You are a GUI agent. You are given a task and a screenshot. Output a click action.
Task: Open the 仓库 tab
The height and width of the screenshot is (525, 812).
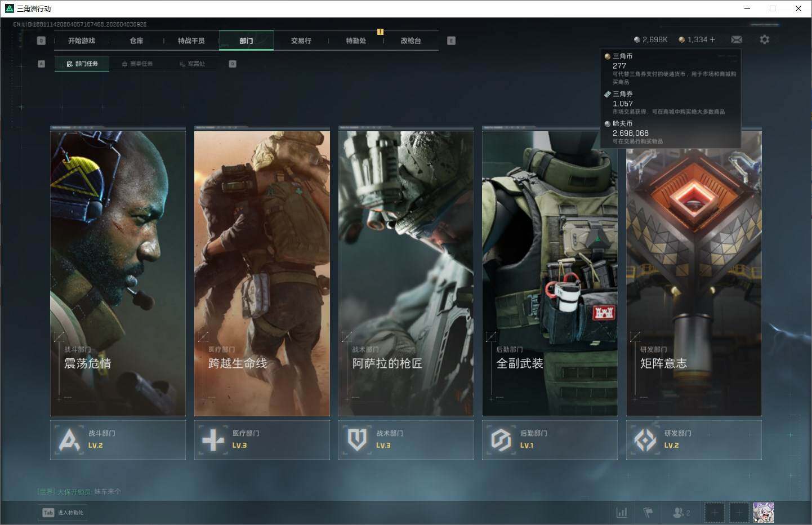(x=136, y=41)
